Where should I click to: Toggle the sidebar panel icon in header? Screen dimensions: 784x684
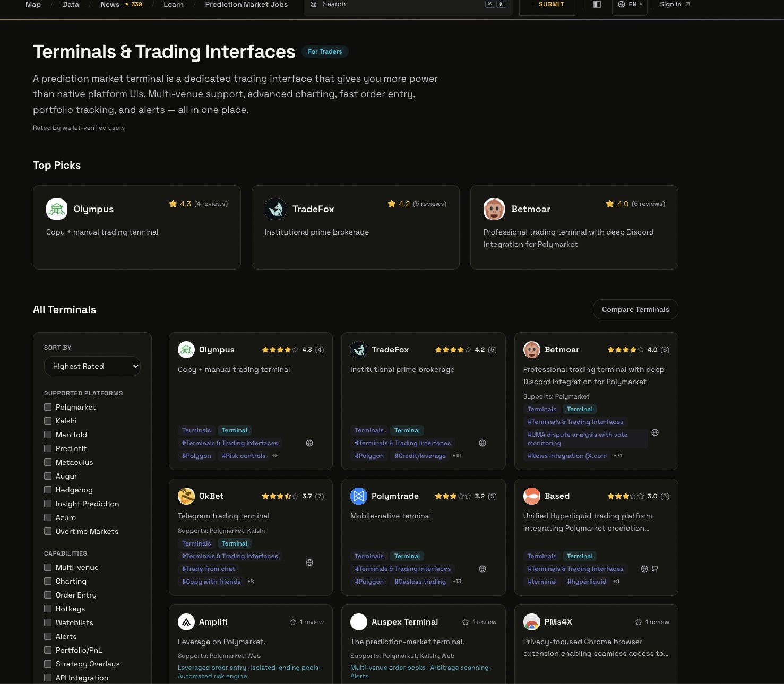pyautogui.click(x=597, y=4)
